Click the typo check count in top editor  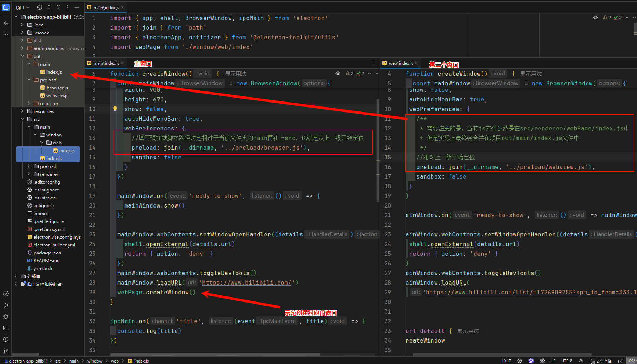pyautogui.click(x=618, y=18)
